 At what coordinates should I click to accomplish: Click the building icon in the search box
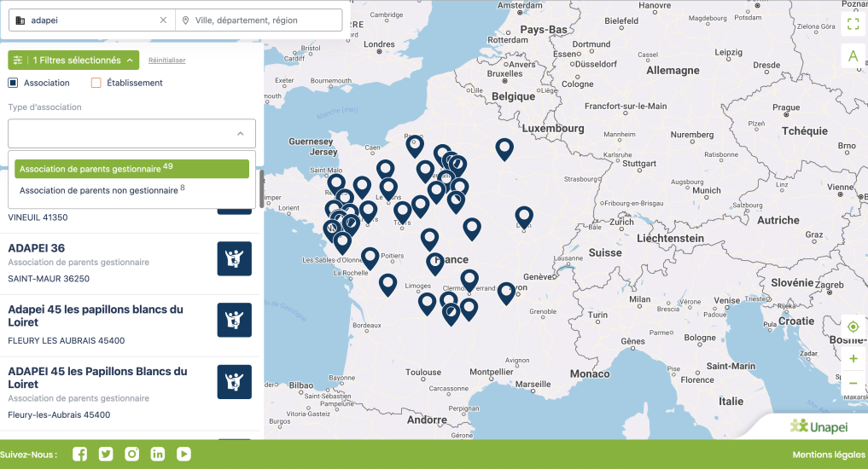(20, 20)
